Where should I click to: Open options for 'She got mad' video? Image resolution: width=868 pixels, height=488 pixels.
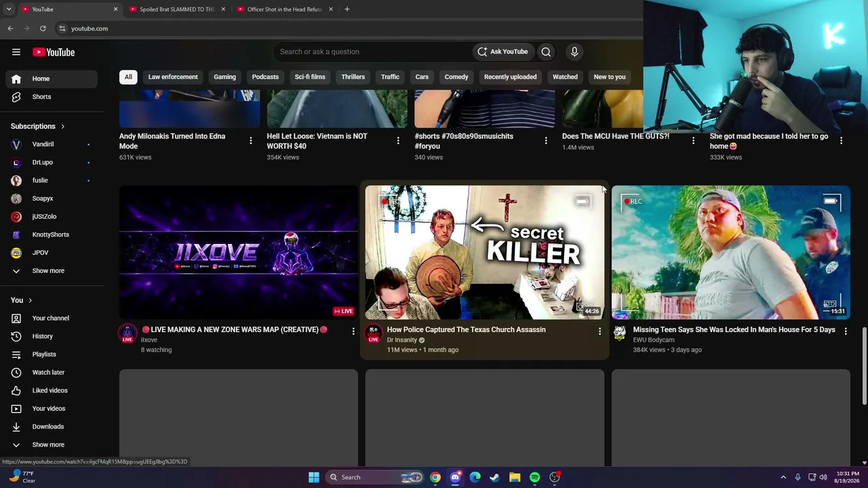(841, 140)
